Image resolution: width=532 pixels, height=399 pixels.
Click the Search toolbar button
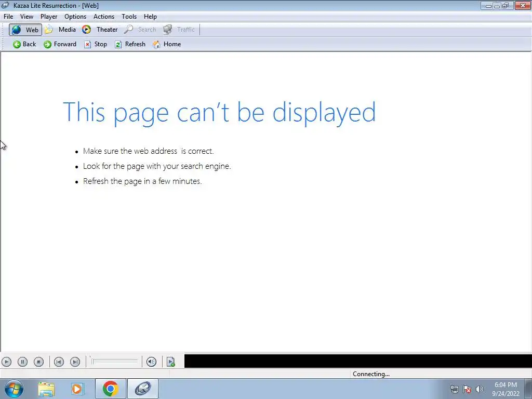(x=140, y=30)
